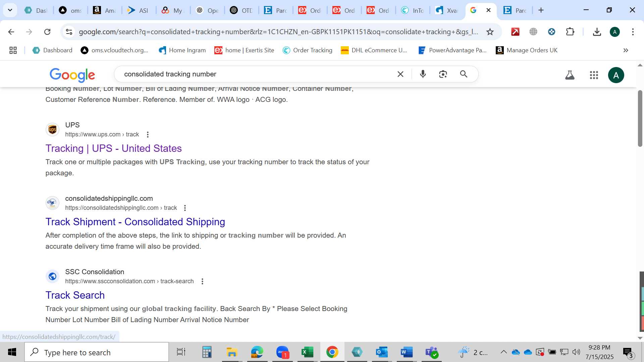Open a new tab

(541, 10)
